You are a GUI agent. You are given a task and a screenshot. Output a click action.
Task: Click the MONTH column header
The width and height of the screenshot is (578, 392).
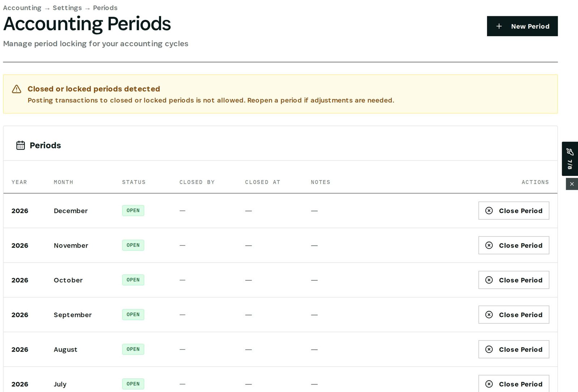pos(64,182)
